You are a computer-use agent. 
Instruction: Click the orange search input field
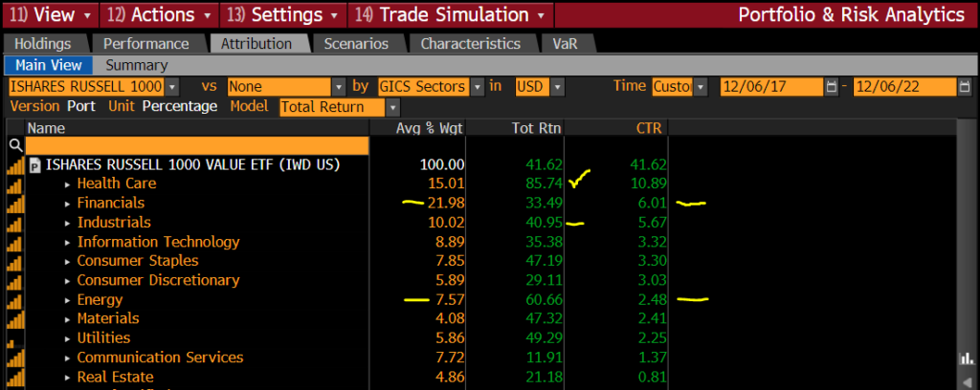pyautogui.click(x=196, y=145)
